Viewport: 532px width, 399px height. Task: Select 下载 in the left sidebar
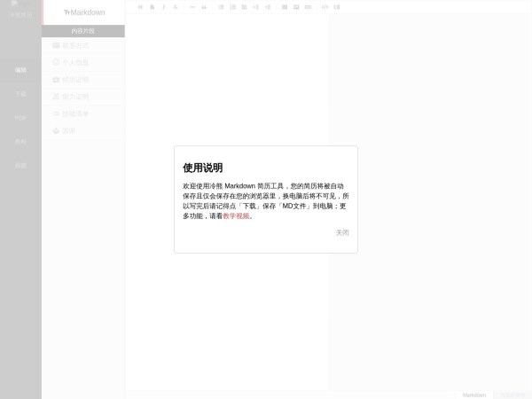20,93
